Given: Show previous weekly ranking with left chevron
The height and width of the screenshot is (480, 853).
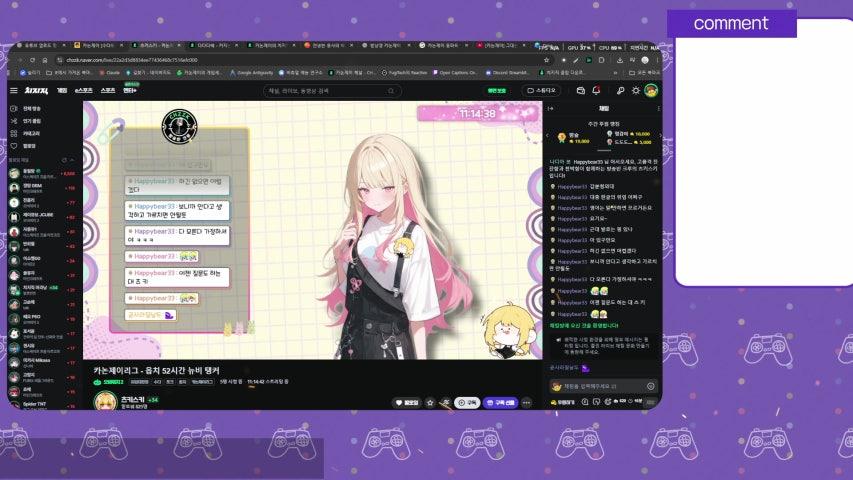Looking at the screenshot, I should 547,136.
